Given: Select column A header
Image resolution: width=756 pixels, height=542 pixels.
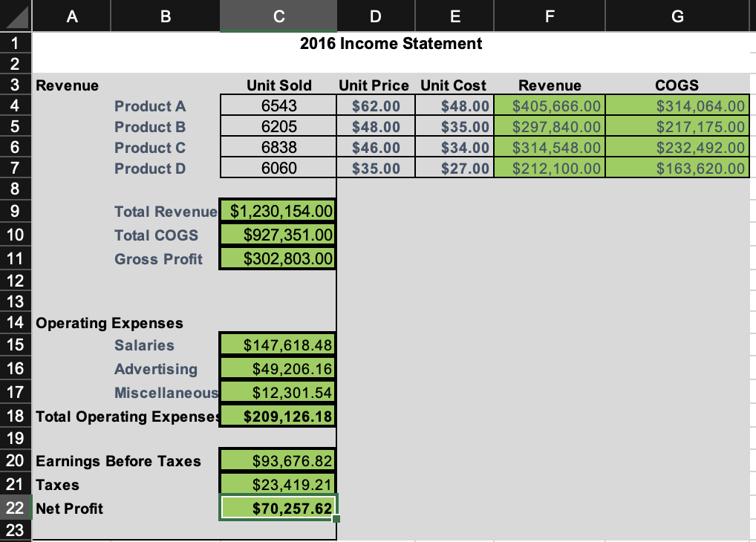Looking at the screenshot, I should click(x=71, y=16).
